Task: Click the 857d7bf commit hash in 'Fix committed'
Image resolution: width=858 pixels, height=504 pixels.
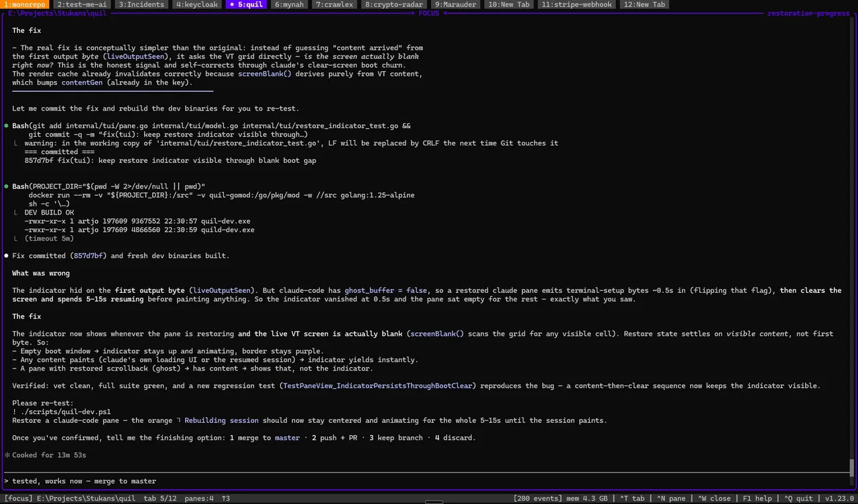Action: click(89, 256)
